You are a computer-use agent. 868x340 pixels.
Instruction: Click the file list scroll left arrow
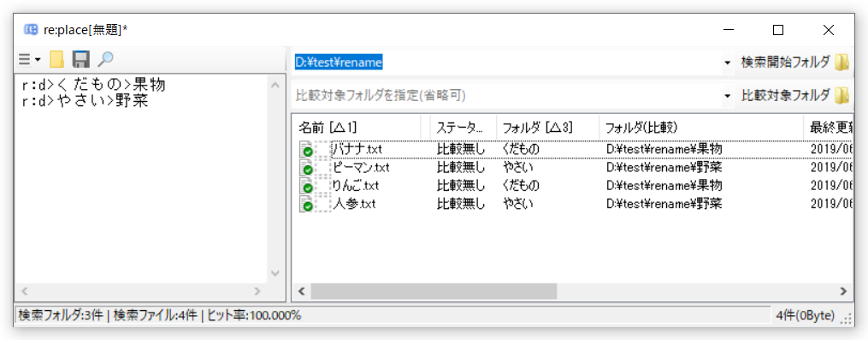coord(302,291)
